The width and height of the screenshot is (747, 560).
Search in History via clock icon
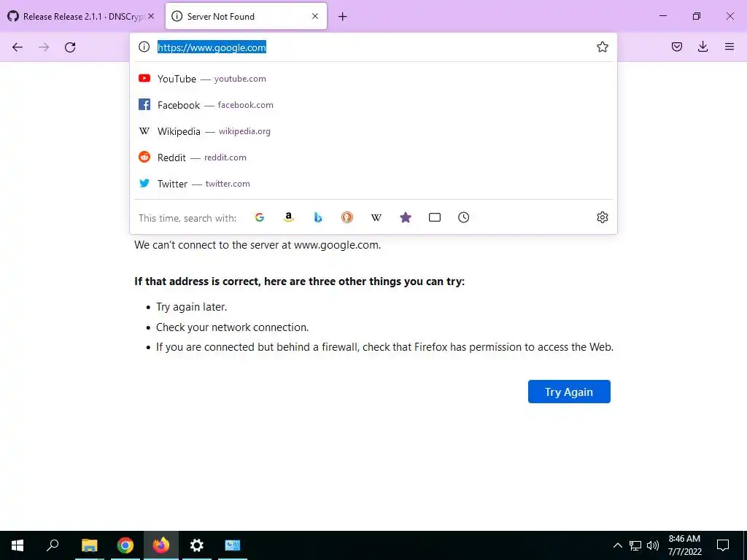click(x=463, y=217)
